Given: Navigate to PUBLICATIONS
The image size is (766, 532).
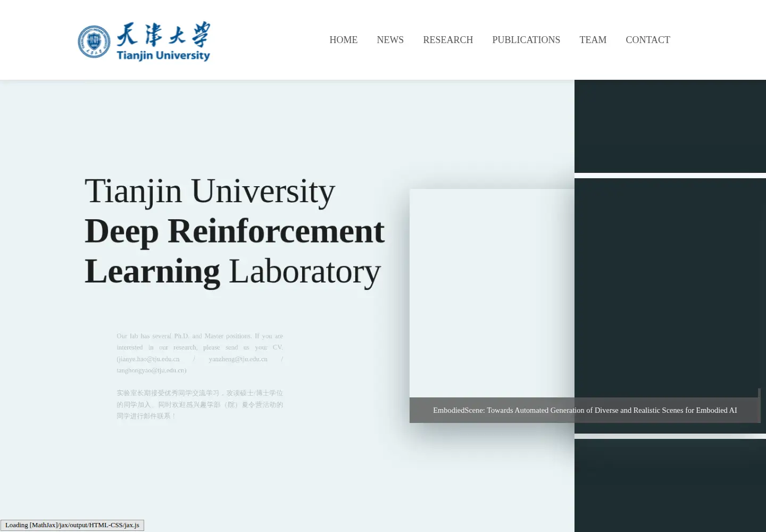Looking at the screenshot, I should tap(526, 40).
